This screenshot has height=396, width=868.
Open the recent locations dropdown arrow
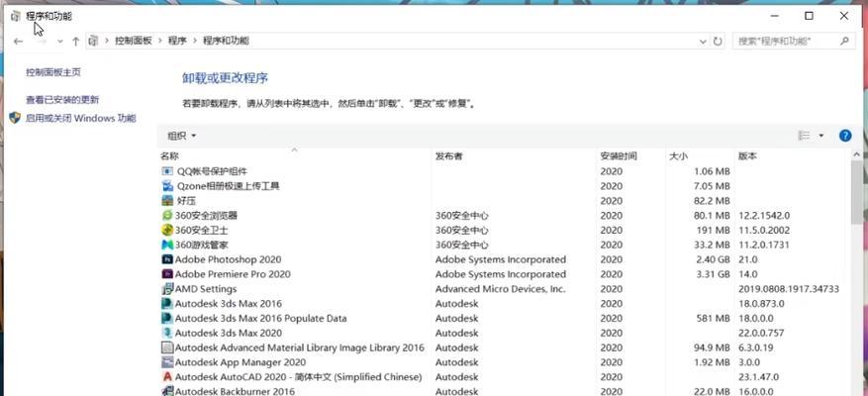[59, 41]
